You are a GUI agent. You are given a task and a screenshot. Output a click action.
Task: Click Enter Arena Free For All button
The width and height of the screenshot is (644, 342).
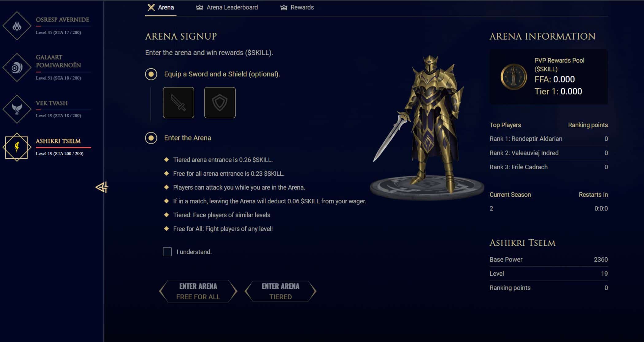tap(198, 291)
